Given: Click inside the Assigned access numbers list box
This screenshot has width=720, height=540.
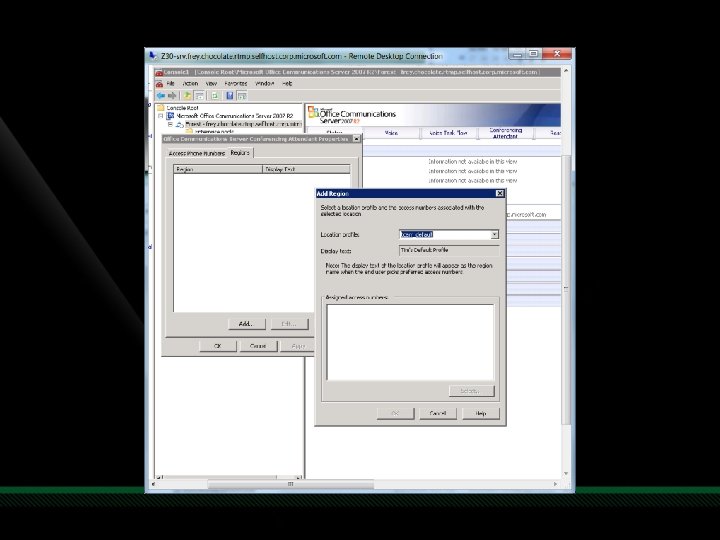Looking at the screenshot, I should 411,342.
